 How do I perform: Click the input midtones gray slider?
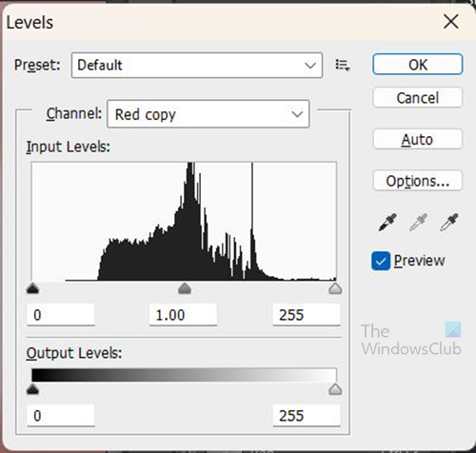[x=185, y=288]
